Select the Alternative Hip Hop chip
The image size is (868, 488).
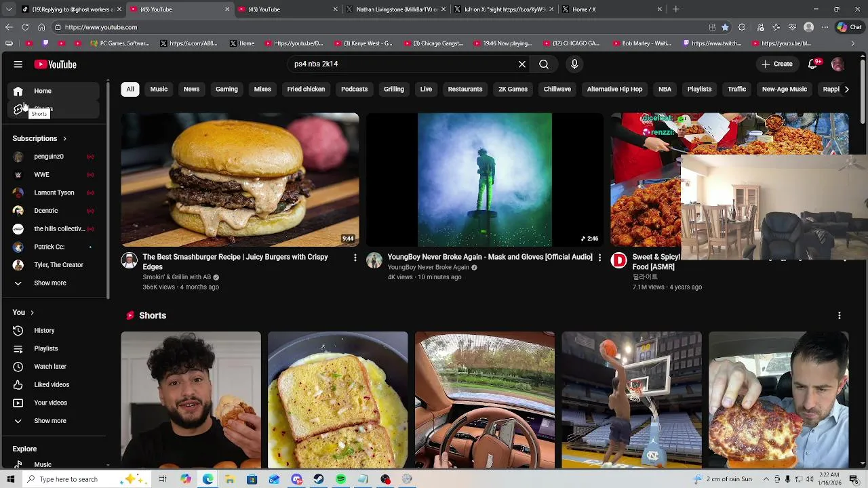(x=614, y=89)
